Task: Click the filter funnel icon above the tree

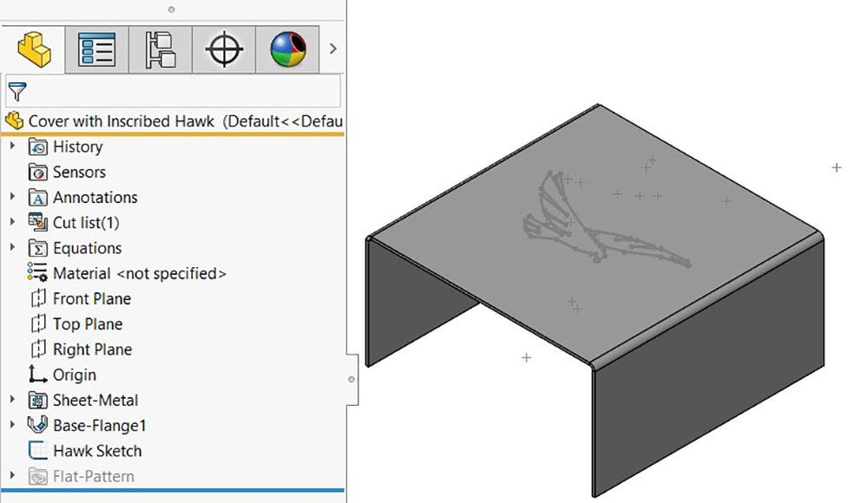Action: 16,92
